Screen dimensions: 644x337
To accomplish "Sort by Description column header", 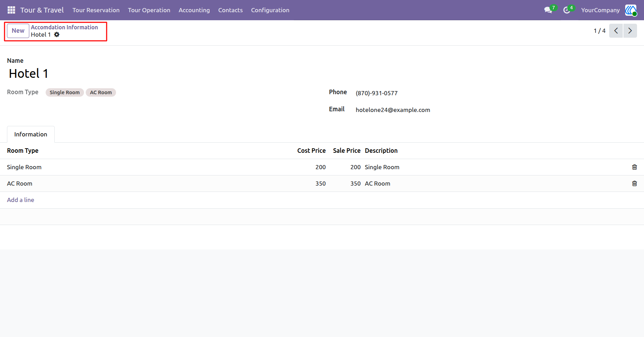I will tap(381, 151).
